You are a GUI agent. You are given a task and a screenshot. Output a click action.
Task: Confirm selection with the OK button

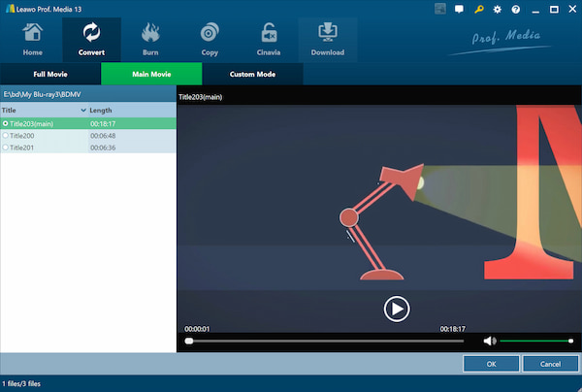click(491, 364)
